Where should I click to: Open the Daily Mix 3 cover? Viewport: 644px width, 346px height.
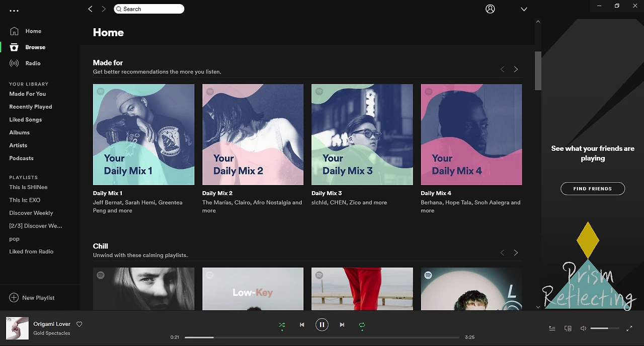point(362,135)
